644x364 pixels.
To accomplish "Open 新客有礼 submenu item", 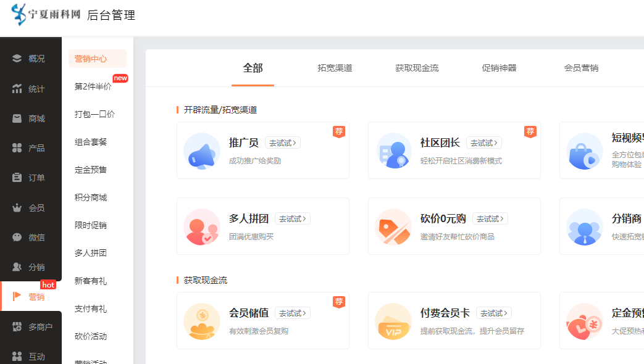I will [90, 281].
